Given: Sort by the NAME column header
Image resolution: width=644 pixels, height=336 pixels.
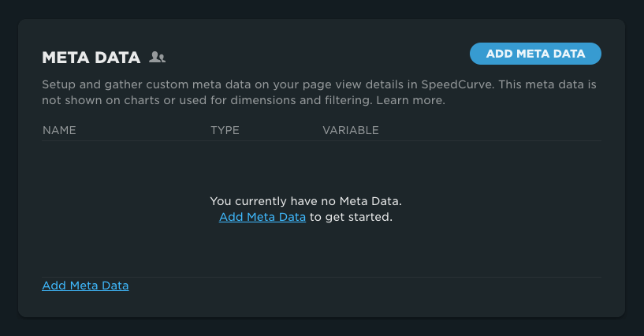Looking at the screenshot, I should coord(59,130).
